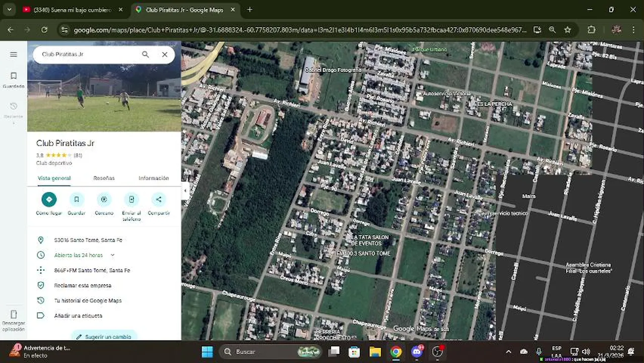The width and height of the screenshot is (644, 363).
Task: Click Reclamar esta empresa
Action: [x=104, y=285]
